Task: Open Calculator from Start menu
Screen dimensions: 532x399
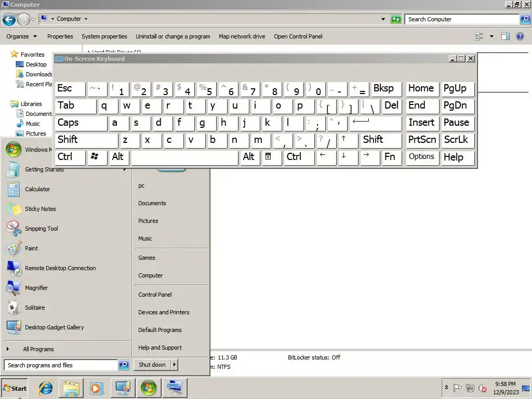Action: point(37,189)
